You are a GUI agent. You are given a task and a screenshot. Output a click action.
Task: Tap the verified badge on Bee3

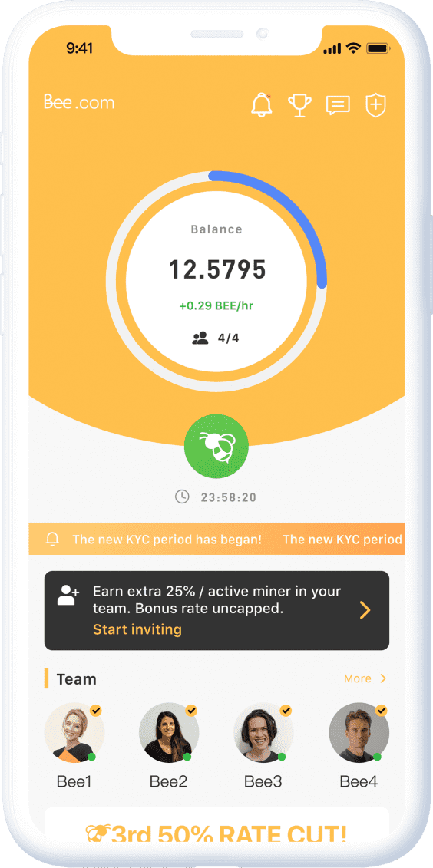click(x=286, y=710)
